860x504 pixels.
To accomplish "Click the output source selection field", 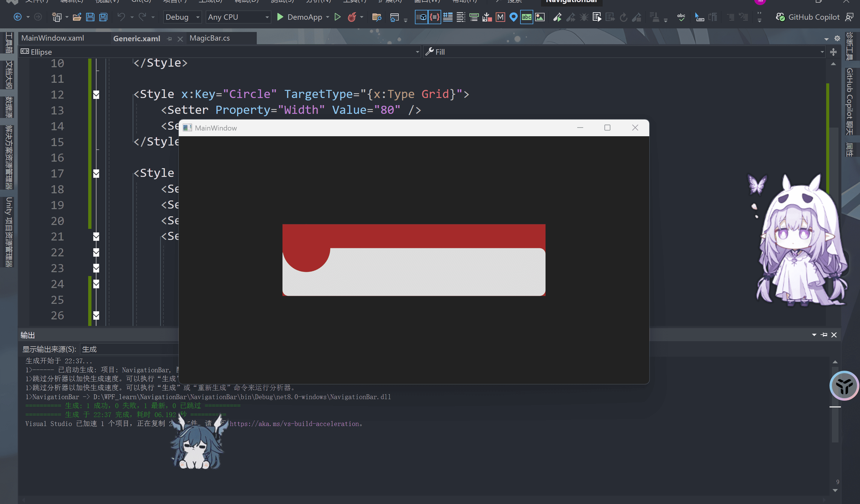I will click(x=129, y=349).
